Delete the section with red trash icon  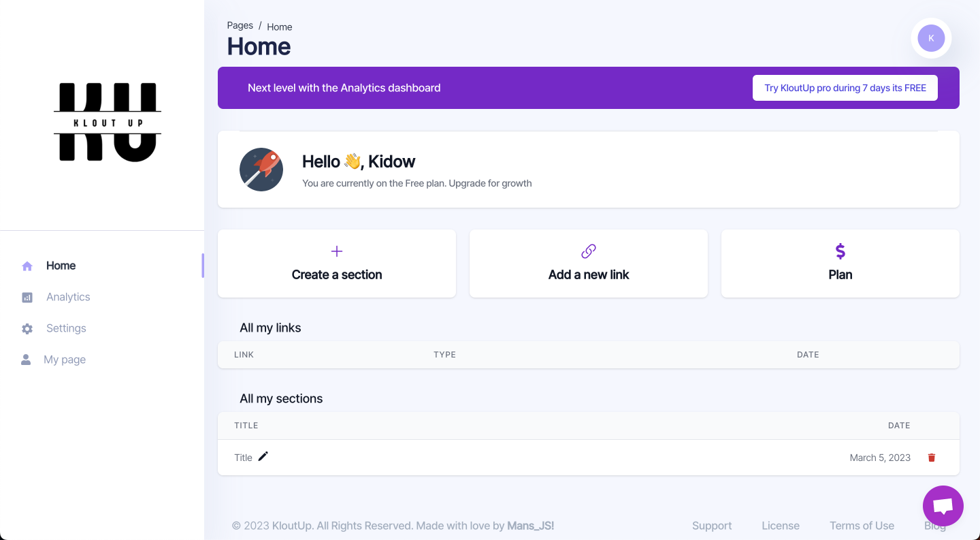pyautogui.click(x=932, y=458)
